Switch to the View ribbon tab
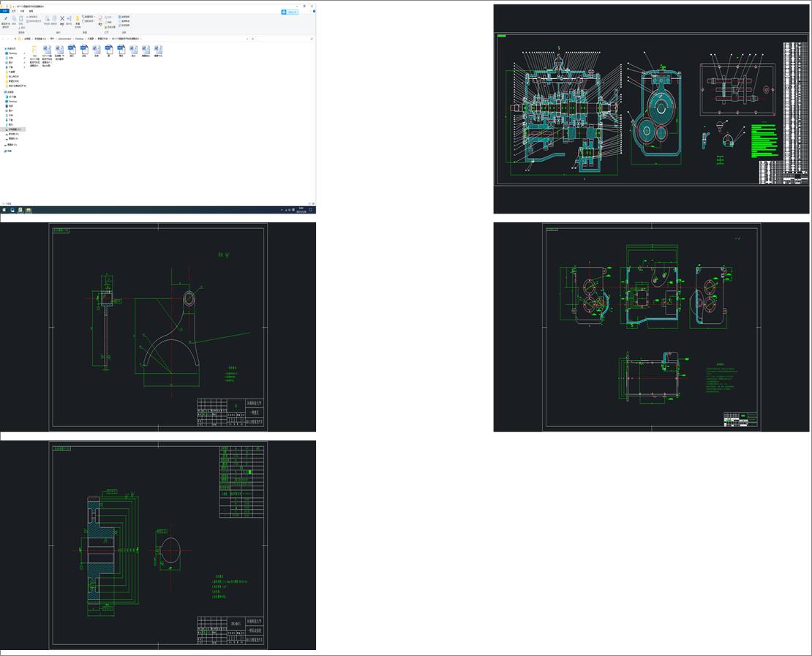The height and width of the screenshot is (656, 812). click(31, 11)
